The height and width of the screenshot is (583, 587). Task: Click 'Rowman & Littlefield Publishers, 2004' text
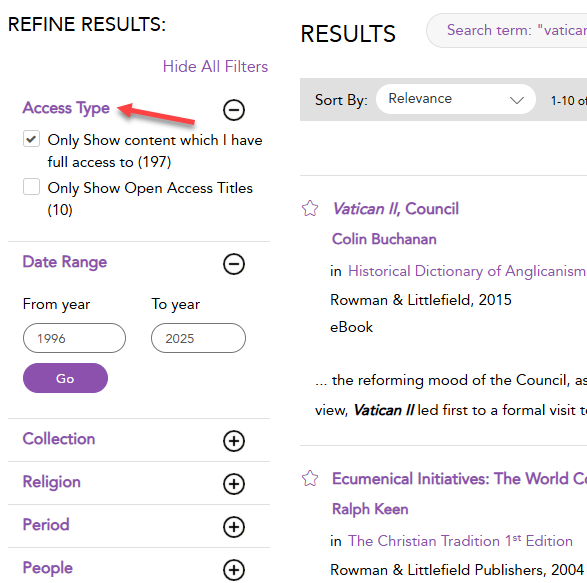(457, 570)
